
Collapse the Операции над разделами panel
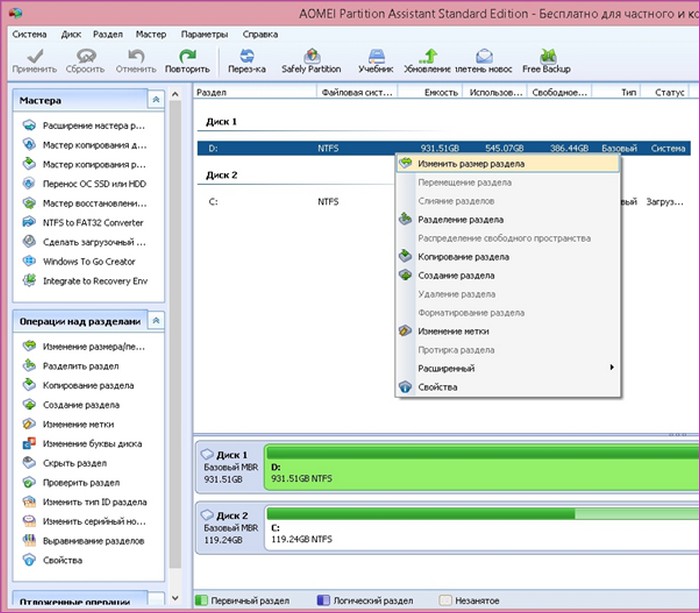click(155, 320)
